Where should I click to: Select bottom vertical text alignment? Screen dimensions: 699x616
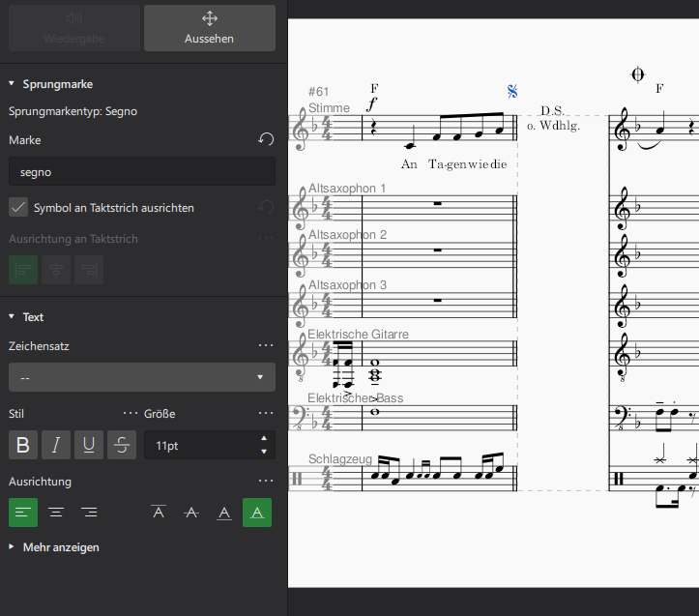click(224, 513)
